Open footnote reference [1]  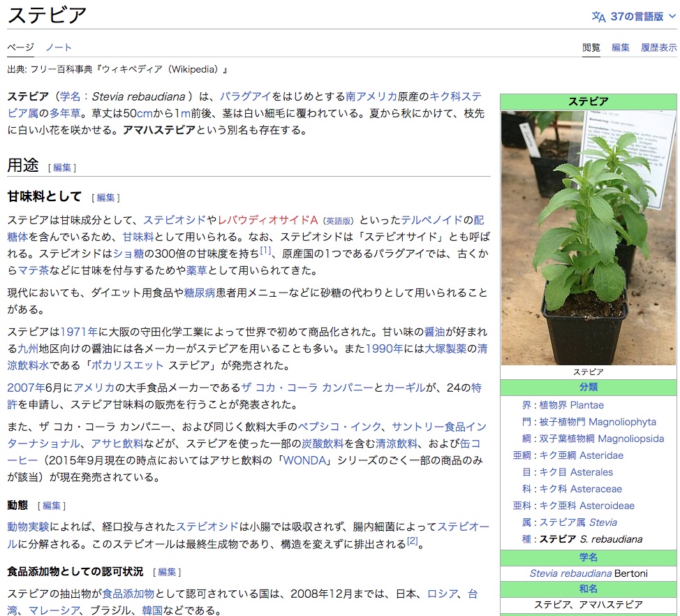(265, 249)
